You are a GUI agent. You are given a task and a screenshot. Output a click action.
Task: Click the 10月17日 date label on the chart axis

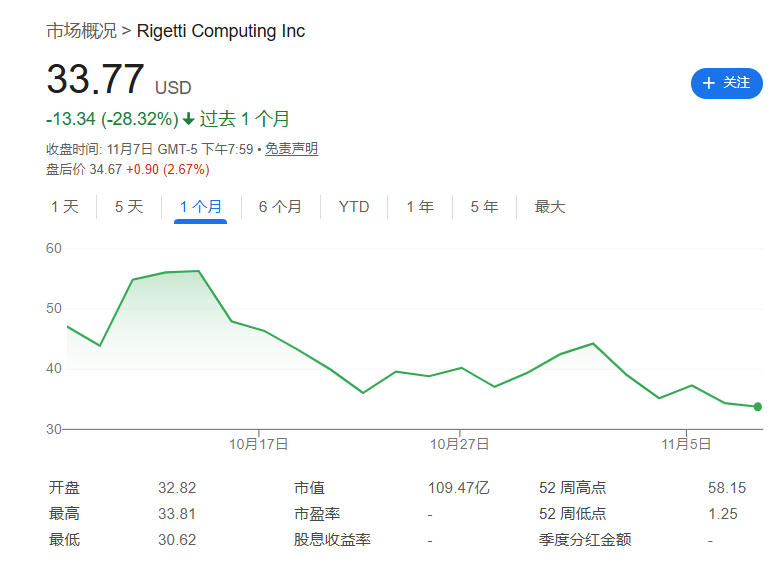tap(259, 444)
